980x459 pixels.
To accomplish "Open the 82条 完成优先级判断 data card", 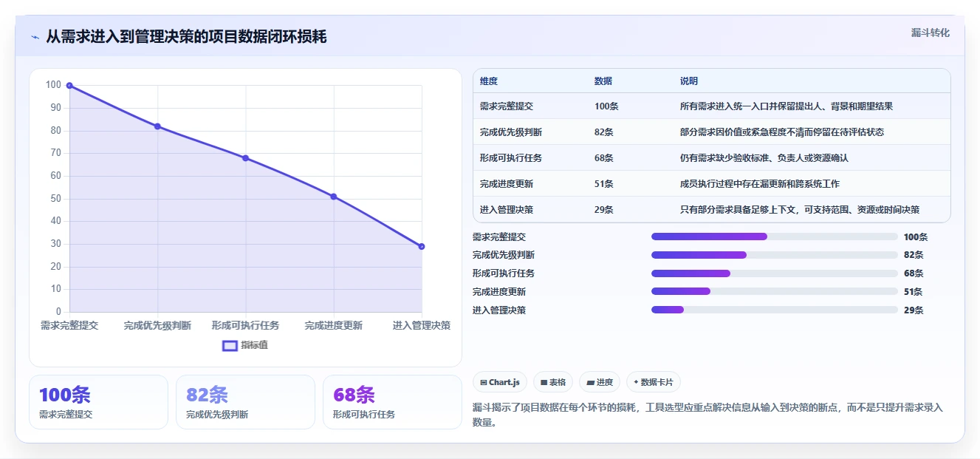I will pos(245,402).
